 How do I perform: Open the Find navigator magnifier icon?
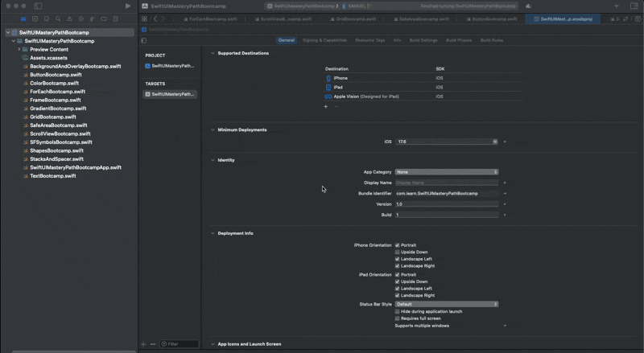[x=58, y=18]
